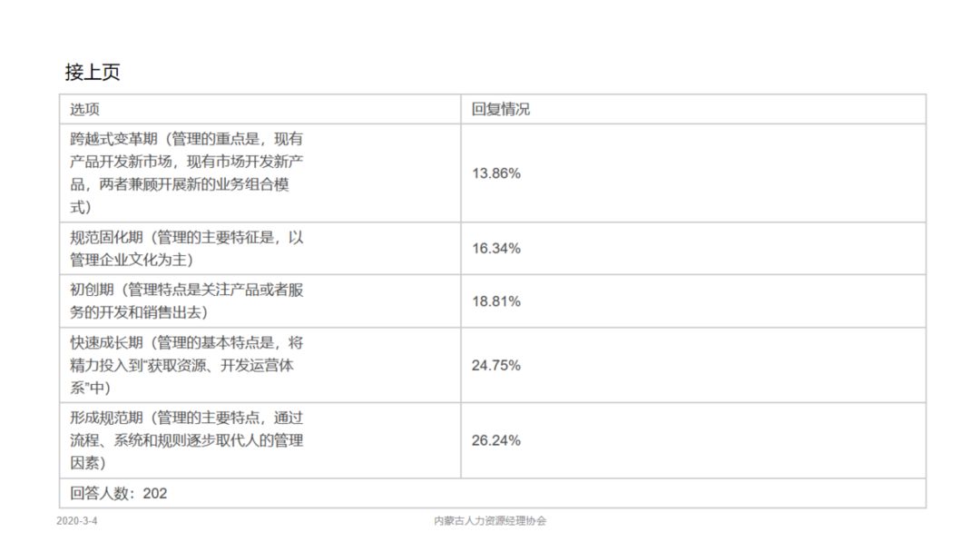
Task: Select the 26.24% value
Action: 495,440
